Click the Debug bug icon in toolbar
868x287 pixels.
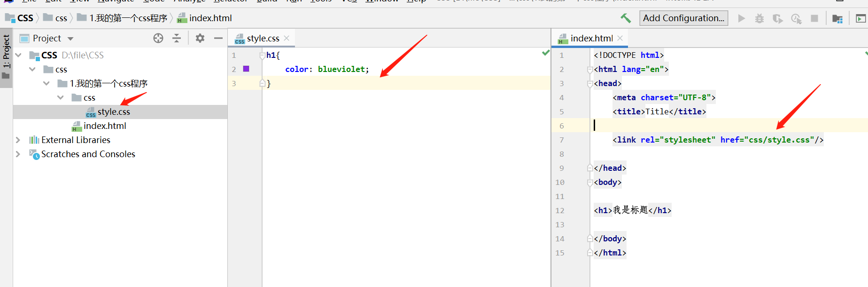tap(759, 18)
